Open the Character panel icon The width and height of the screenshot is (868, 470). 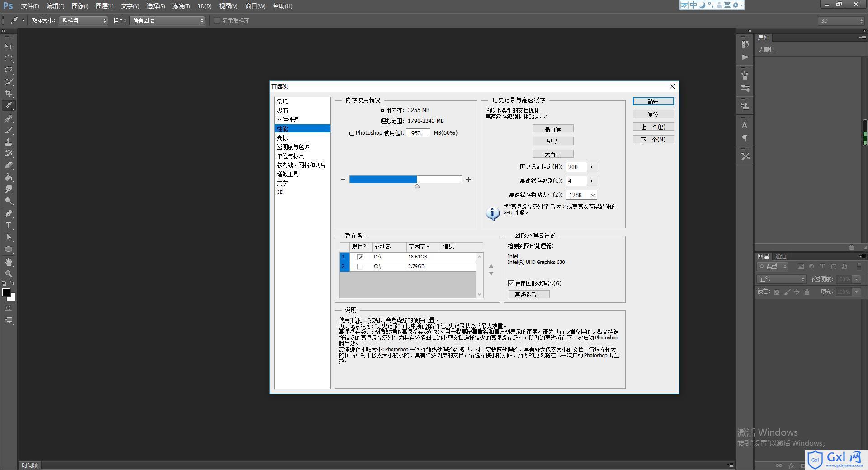(x=745, y=125)
